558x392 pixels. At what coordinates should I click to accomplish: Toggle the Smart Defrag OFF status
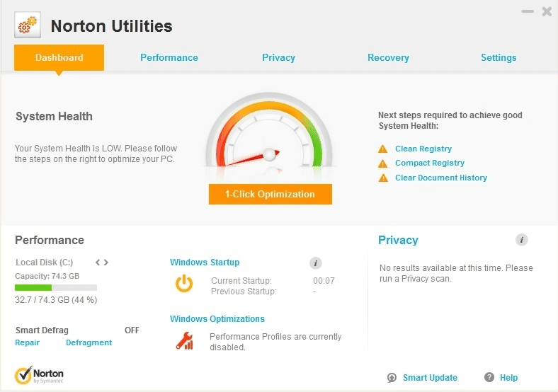pos(132,330)
